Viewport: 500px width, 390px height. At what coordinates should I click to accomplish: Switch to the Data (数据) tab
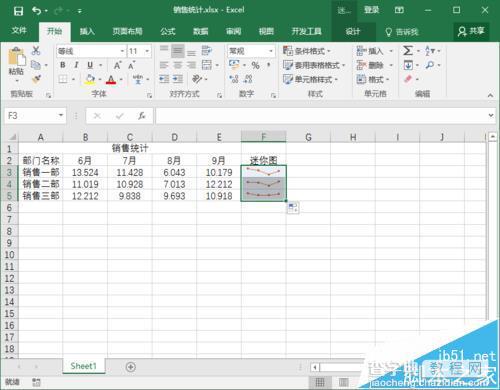pos(200,31)
